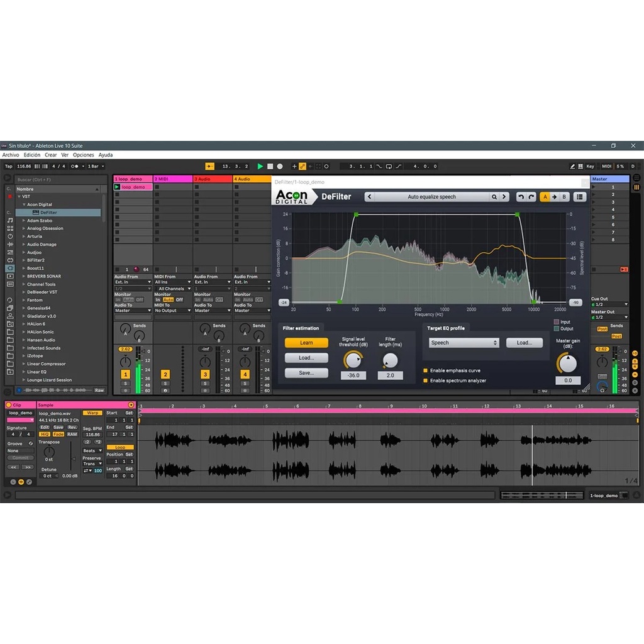Viewport: 644px width, 644px height.
Task: Click the Redo arrow in DeFilter
Action: tap(531, 197)
